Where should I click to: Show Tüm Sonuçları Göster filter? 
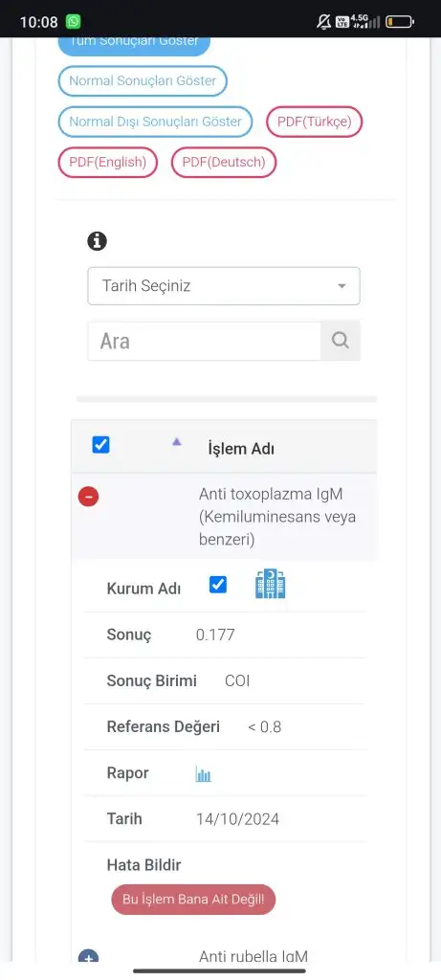click(134, 45)
